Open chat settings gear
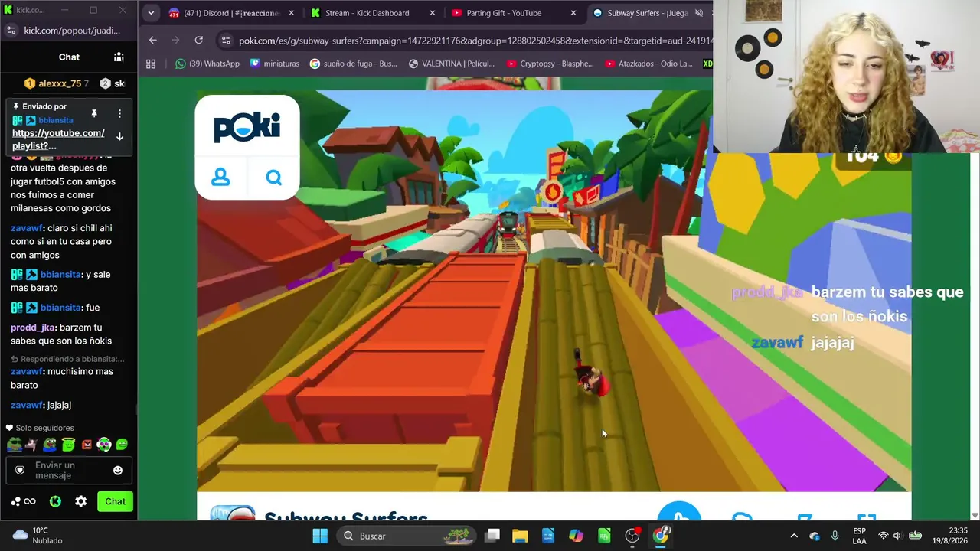 click(x=80, y=501)
